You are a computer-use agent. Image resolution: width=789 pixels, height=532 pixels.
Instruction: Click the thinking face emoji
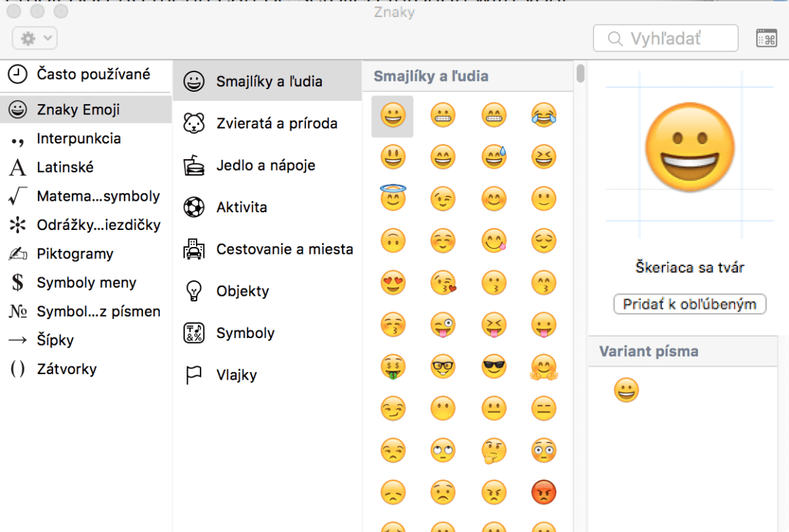494,450
